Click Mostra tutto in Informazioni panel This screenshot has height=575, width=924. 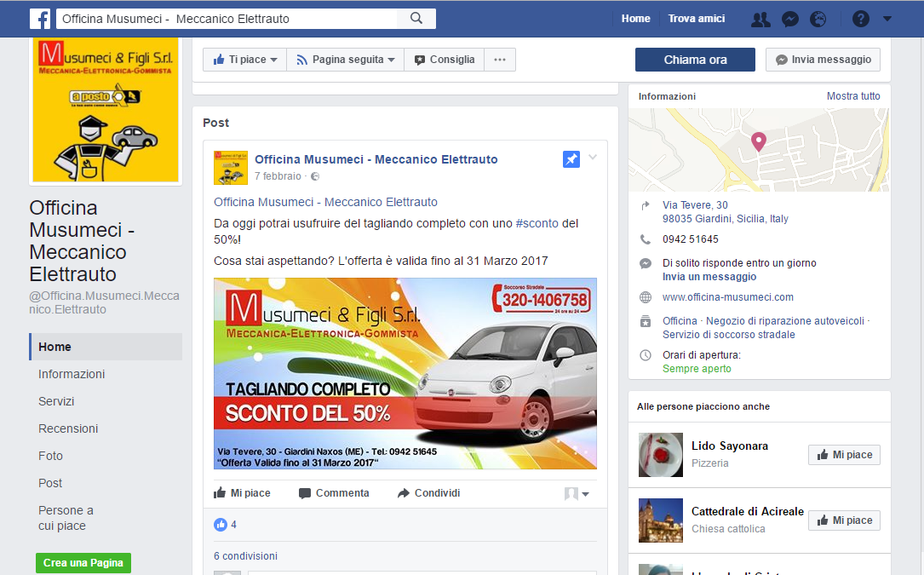point(853,96)
